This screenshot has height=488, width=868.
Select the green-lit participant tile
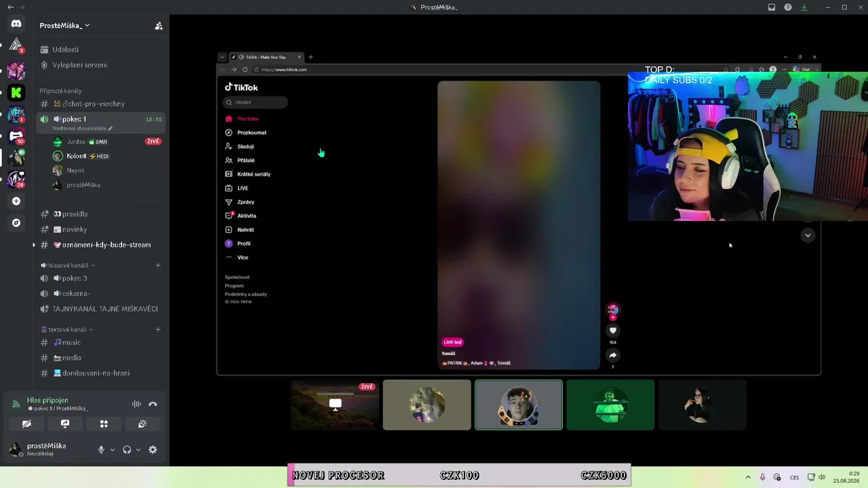click(610, 405)
